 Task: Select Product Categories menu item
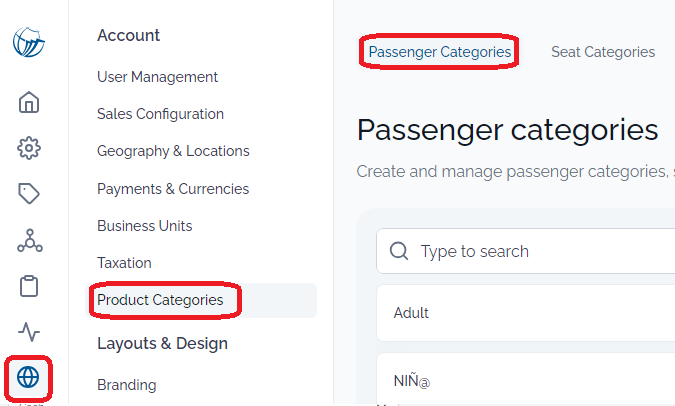(160, 300)
